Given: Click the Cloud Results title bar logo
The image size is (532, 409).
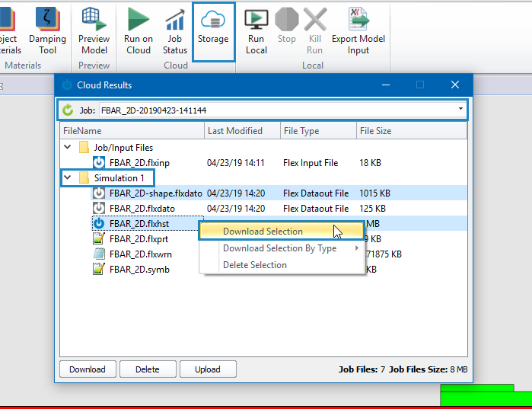Looking at the screenshot, I should (x=67, y=85).
